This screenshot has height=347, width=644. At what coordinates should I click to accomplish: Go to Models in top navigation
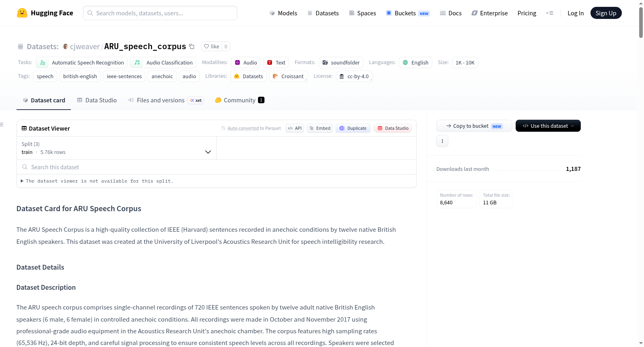[283, 13]
